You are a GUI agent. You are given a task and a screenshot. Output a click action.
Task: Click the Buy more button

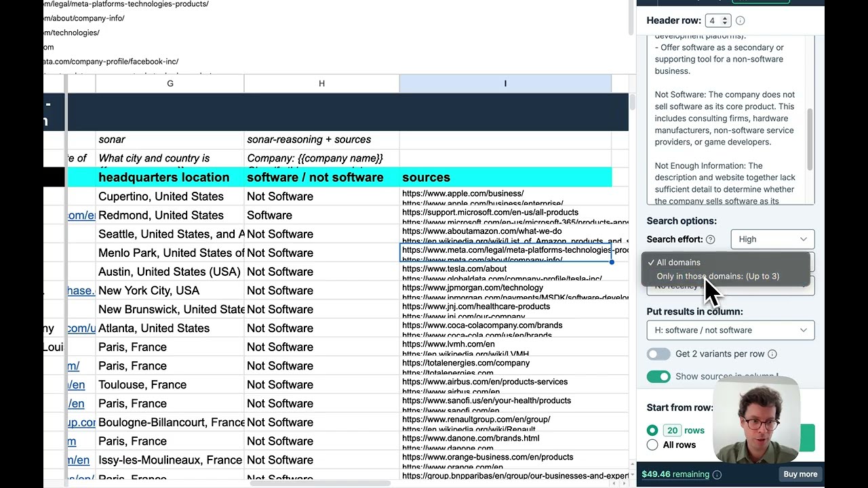(x=800, y=474)
